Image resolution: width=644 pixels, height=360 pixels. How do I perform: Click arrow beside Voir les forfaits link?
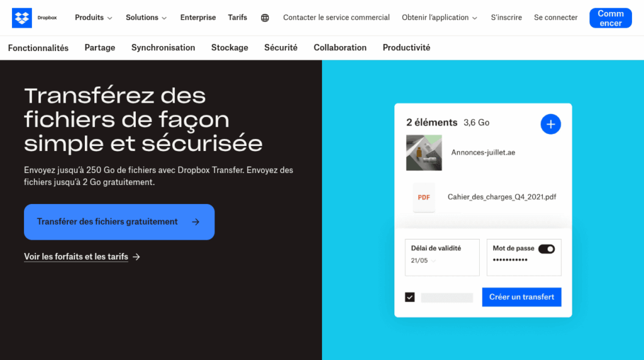(x=136, y=257)
